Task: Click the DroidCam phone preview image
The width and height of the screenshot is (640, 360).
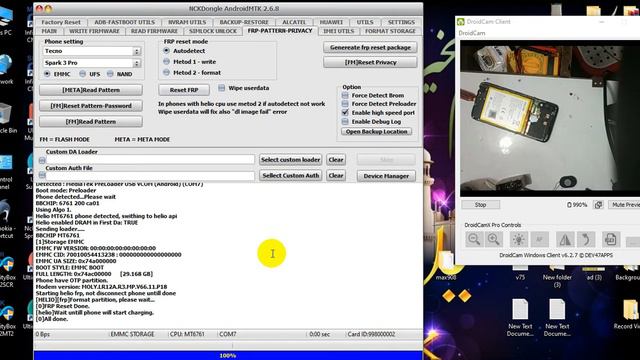Action: point(550,118)
